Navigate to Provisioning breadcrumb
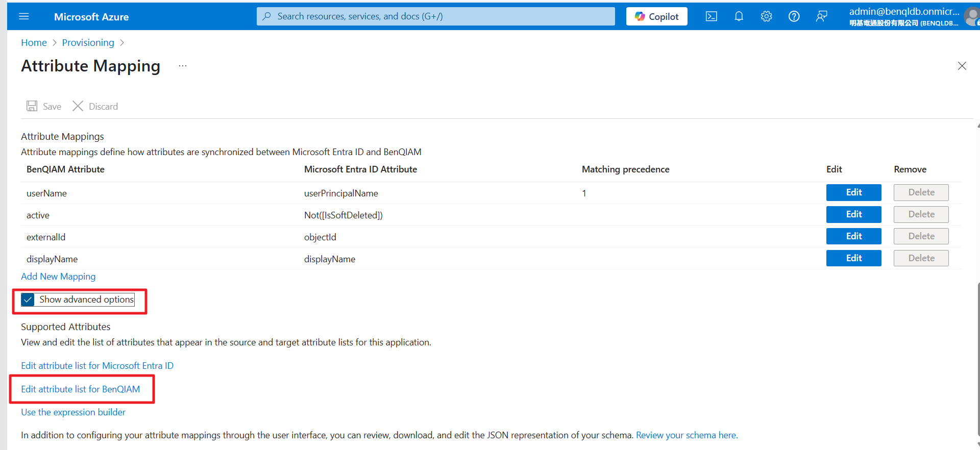 coord(88,42)
